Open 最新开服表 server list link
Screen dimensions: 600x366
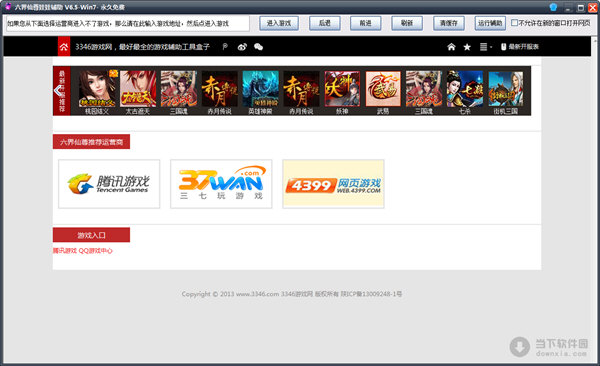pos(520,47)
